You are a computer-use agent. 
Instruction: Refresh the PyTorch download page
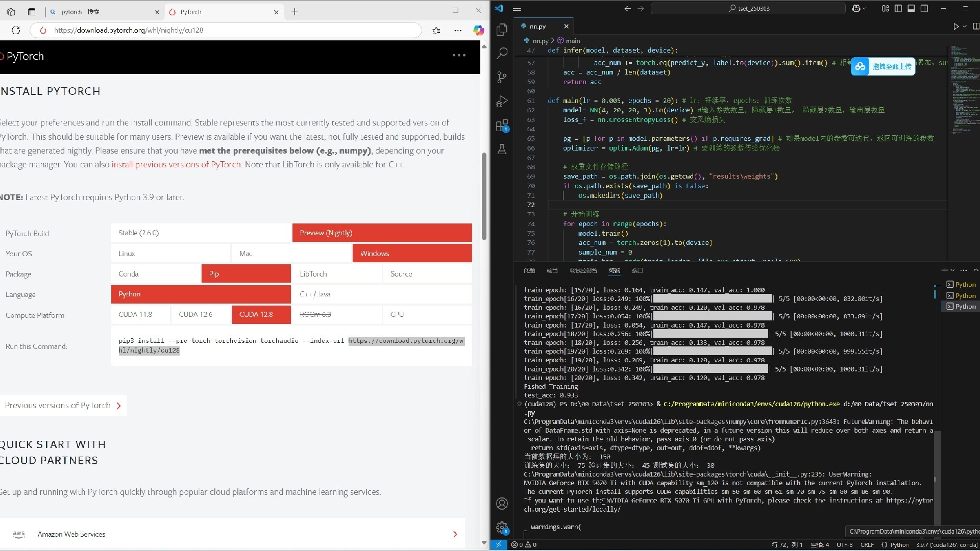point(16,30)
